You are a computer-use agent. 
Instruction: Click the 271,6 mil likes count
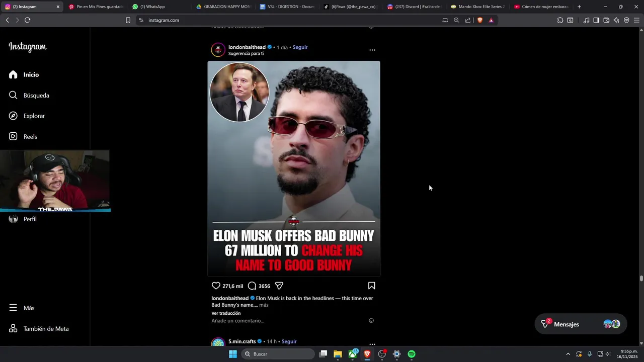click(232, 286)
